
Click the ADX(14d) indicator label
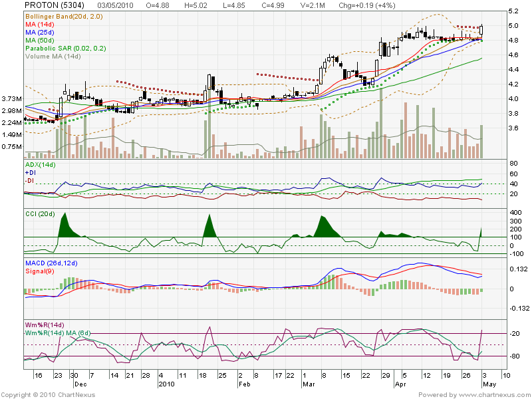coord(41,164)
